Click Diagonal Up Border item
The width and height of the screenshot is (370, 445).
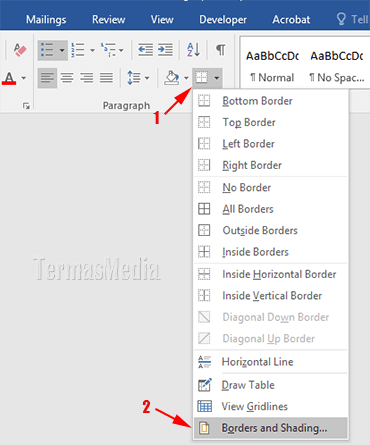tap(271, 338)
